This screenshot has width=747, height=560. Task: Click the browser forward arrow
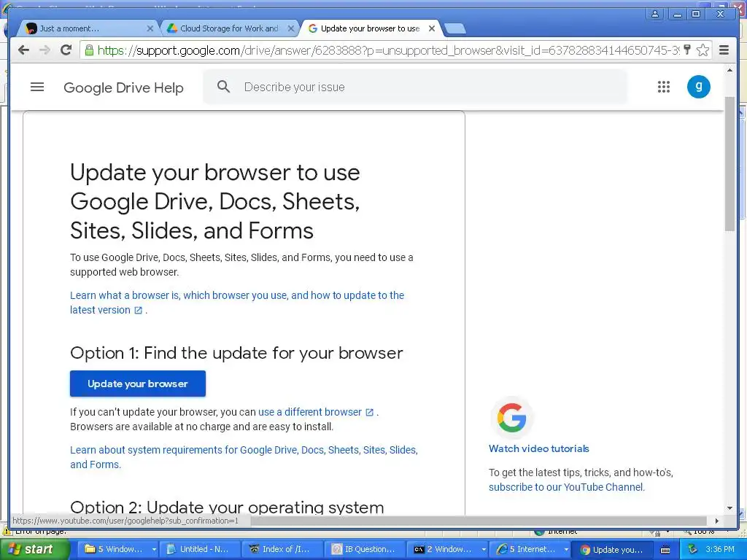point(44,50)
